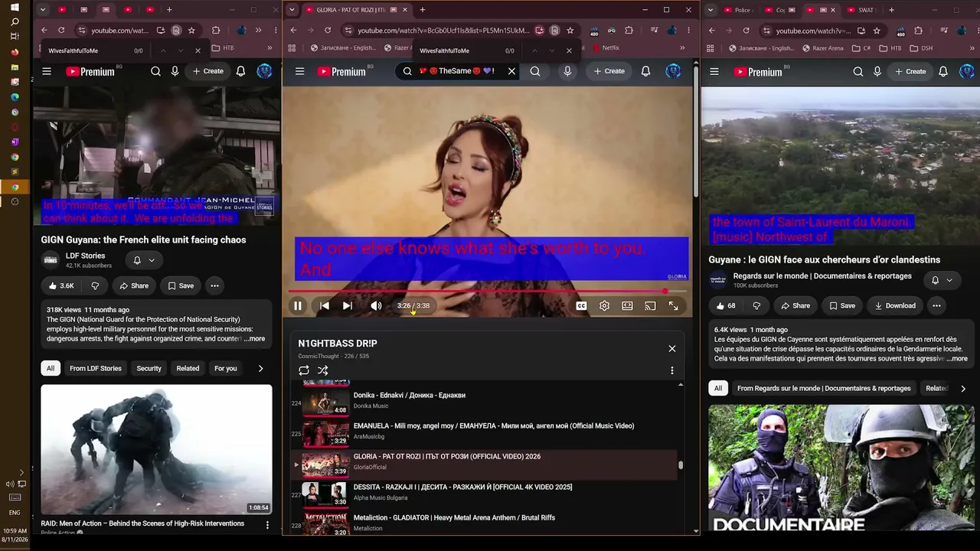Click the playlist panel scrollbar thumb

(680, 465)
